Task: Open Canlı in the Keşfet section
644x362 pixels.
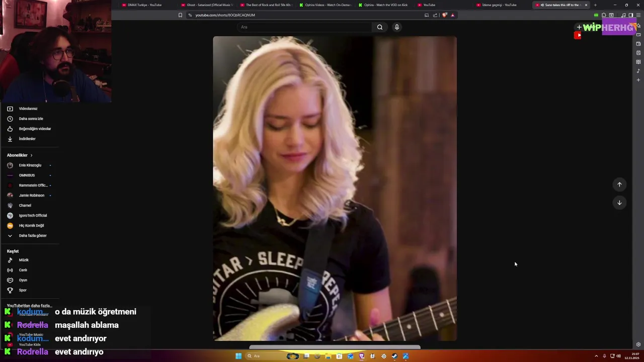Action: tap(23, 270)
